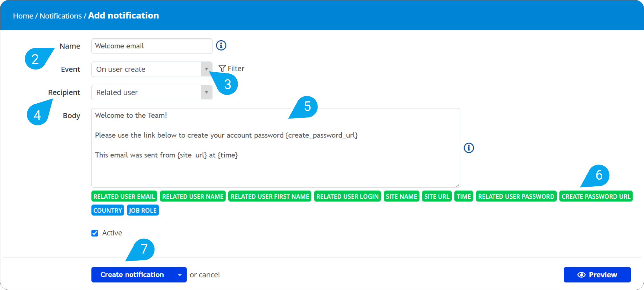Add the COUNTRY placeholder to the body
Image resolution: width=644 pixels, height=290 pixels.
107,210
